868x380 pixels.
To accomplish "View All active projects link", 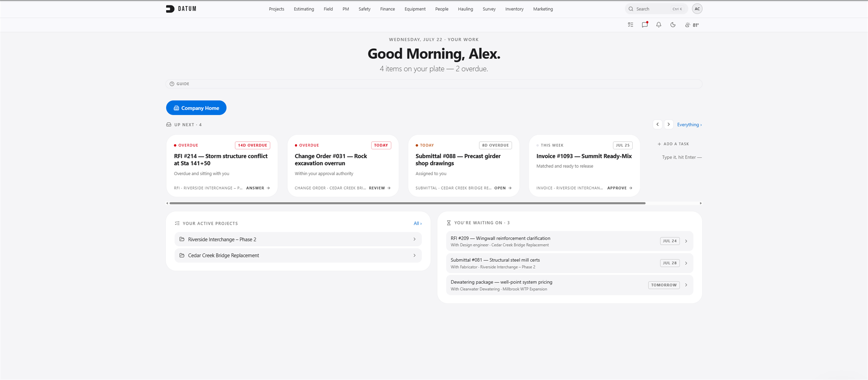I will tap(417, 224).
